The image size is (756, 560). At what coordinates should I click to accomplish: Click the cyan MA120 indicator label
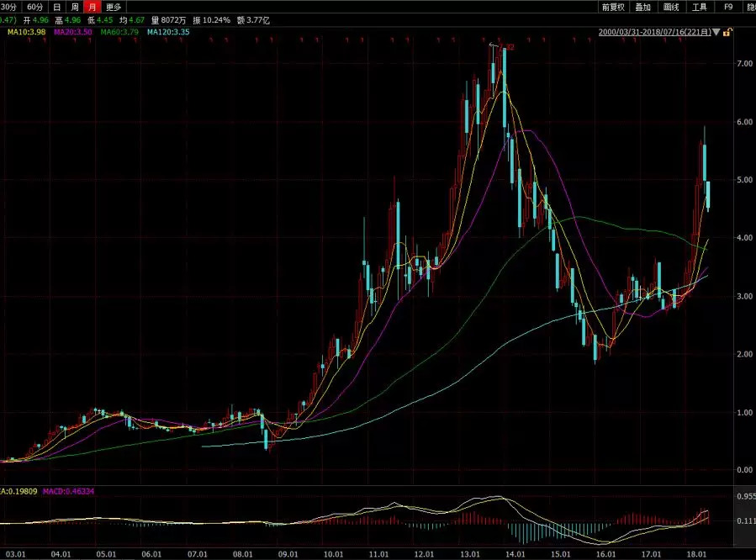point(168,32)
